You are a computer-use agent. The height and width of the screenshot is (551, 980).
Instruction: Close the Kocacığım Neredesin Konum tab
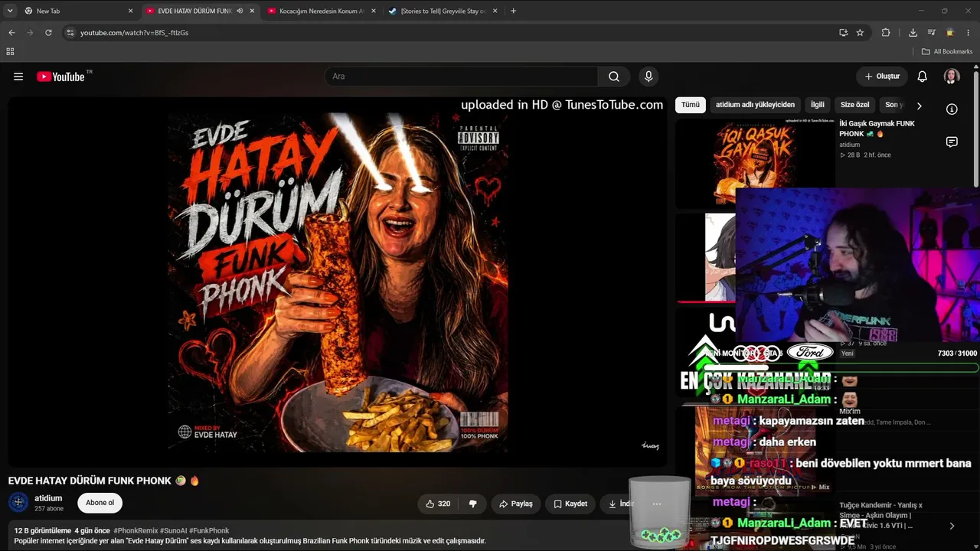click(x=373, y=11)
